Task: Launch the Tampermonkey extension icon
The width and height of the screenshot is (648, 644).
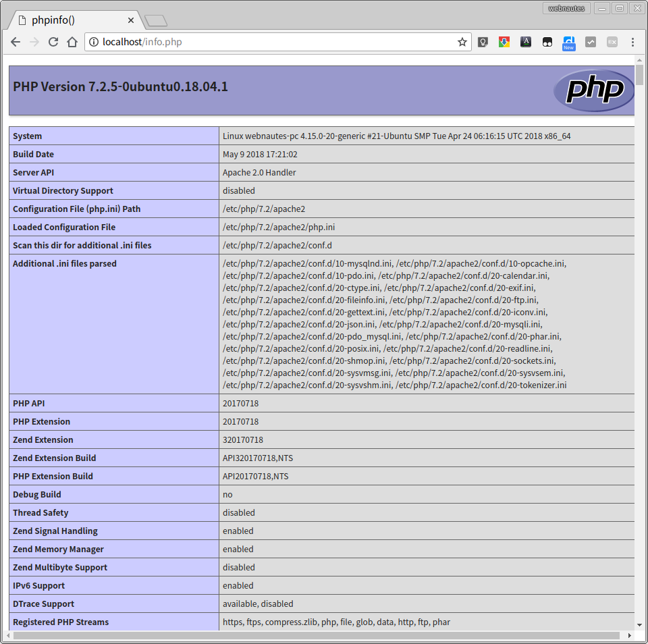Action: [x=547, y=42]
